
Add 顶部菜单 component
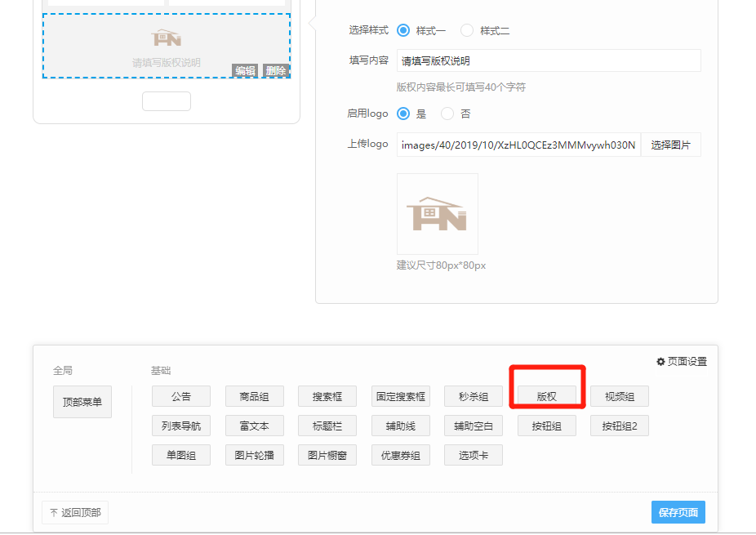(82, 402)
